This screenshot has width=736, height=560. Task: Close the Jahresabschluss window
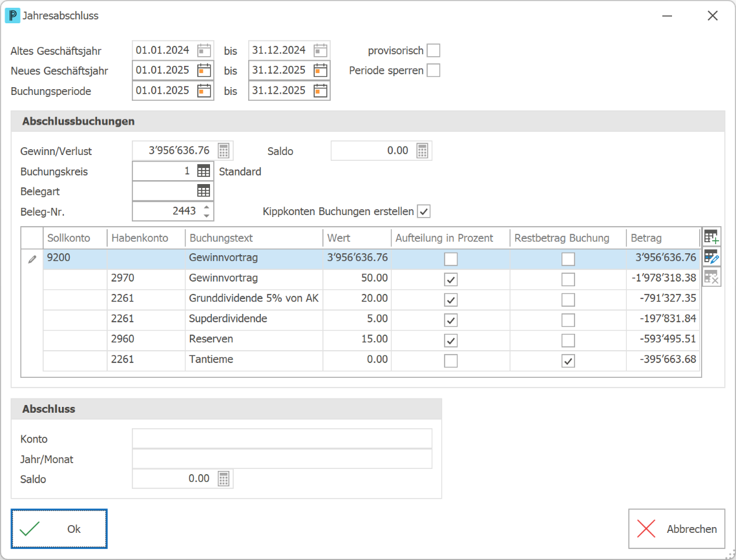(x=713, y=16)
